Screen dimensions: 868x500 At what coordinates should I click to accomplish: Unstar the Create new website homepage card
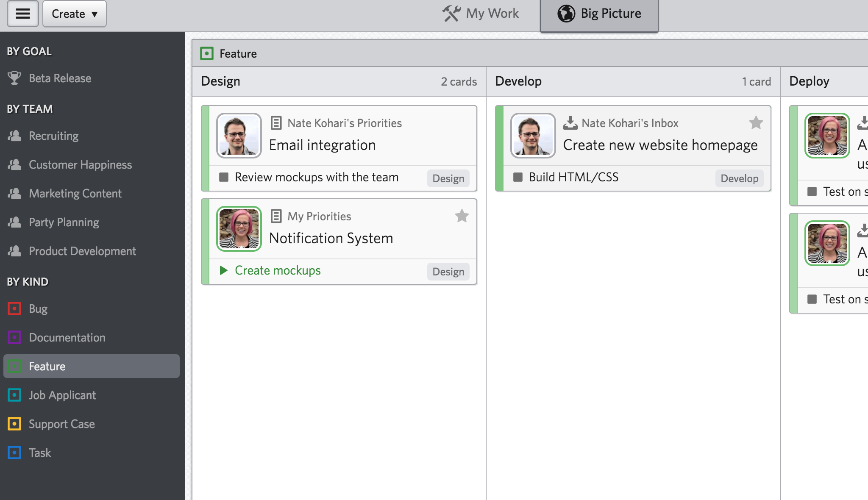click(756, 123)
